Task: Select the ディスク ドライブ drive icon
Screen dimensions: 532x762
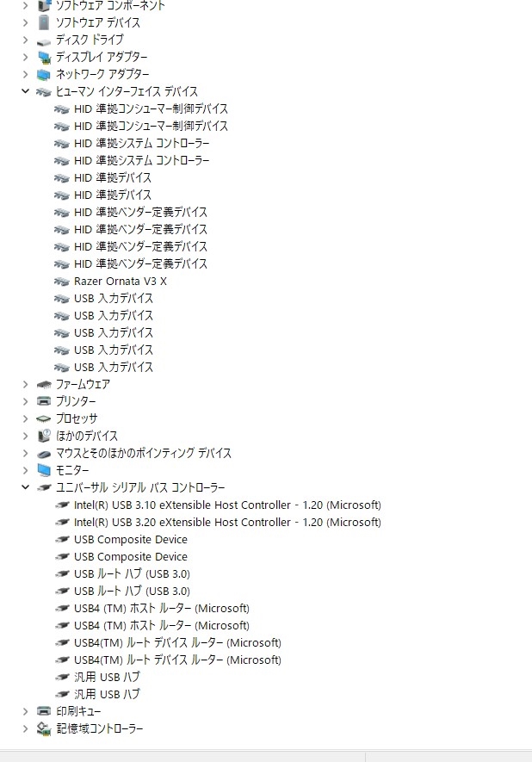Action: click(x=44, y=42)
